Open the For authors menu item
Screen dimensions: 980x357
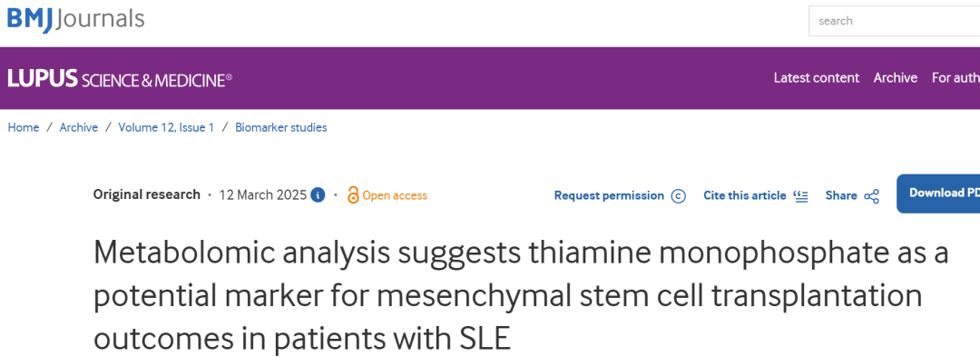point(955,78)
